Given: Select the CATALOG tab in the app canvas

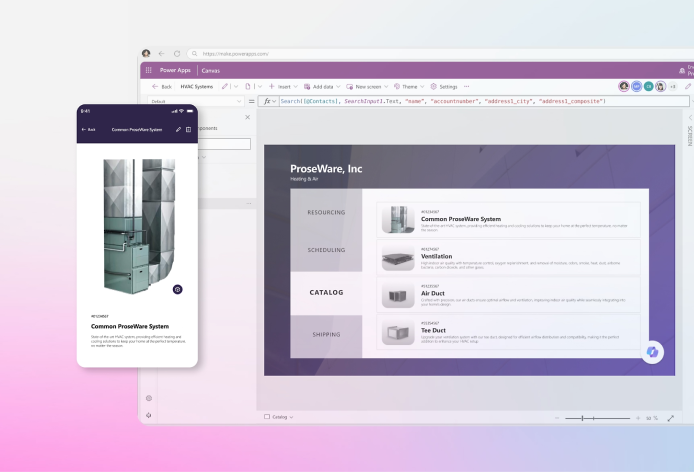Looking at the screenshot, I should click(x=326, y=293).
